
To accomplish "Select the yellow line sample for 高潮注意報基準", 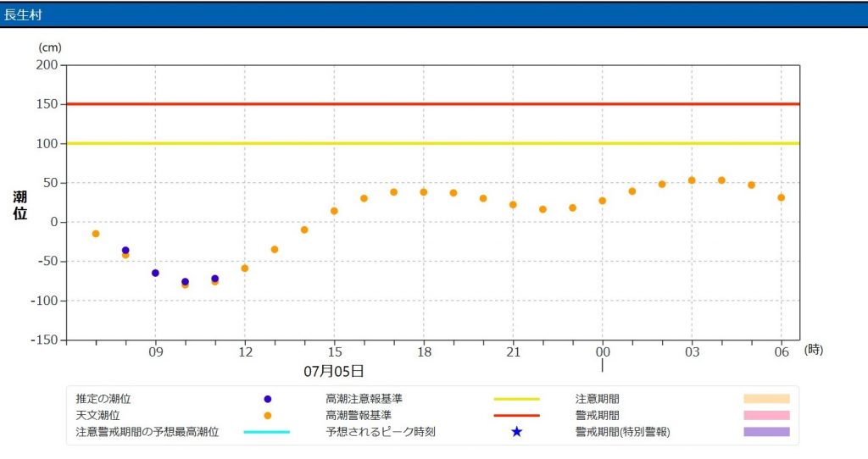I will coord(516,399).
